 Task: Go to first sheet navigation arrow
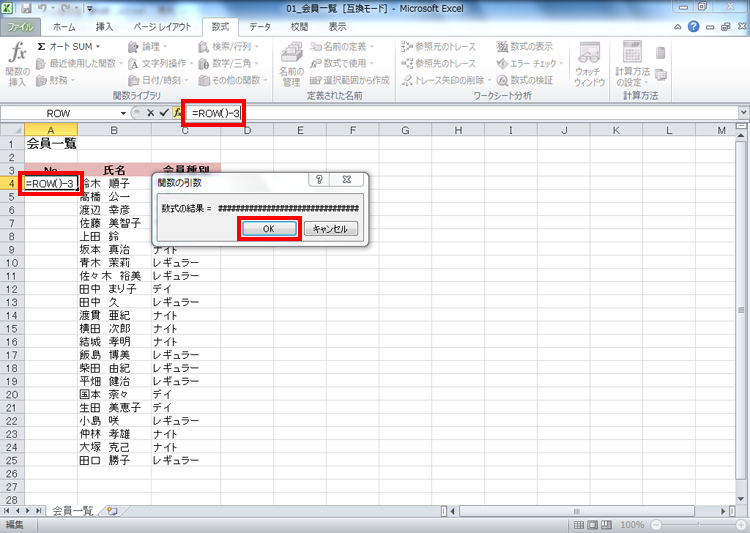point(7,511)
